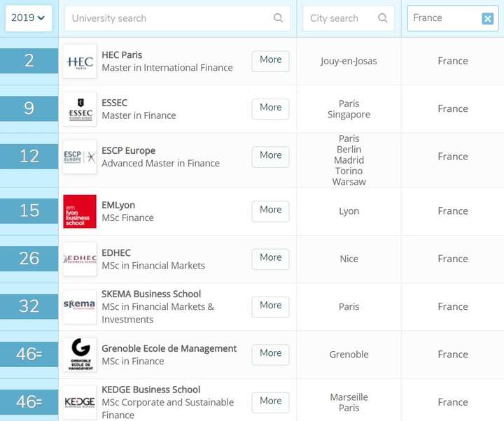The width and height of the screenshot is (504, 421).
Task: Click Nice city cell
Action: [x=349, y=259]
